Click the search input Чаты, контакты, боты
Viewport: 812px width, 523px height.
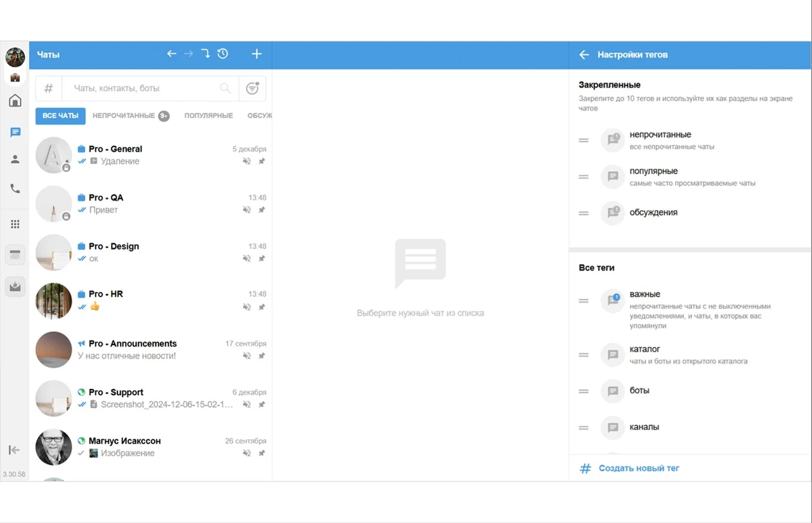tap(146, 88)
